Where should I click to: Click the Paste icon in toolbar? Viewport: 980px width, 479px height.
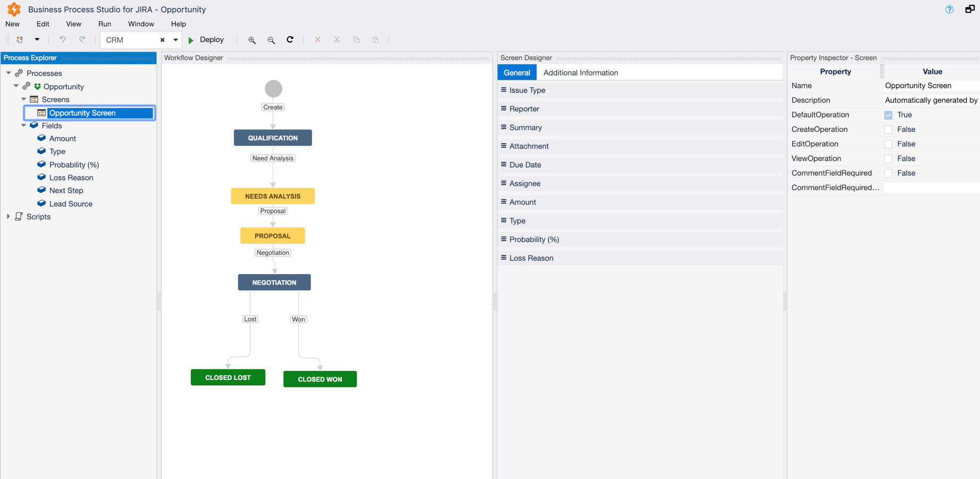(375, 39)
